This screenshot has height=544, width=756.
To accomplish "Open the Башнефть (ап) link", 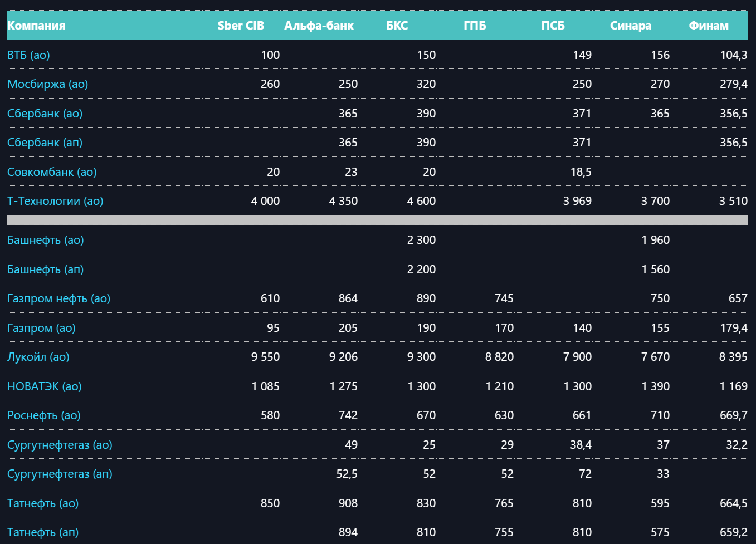I will click(x=46, y=269).
